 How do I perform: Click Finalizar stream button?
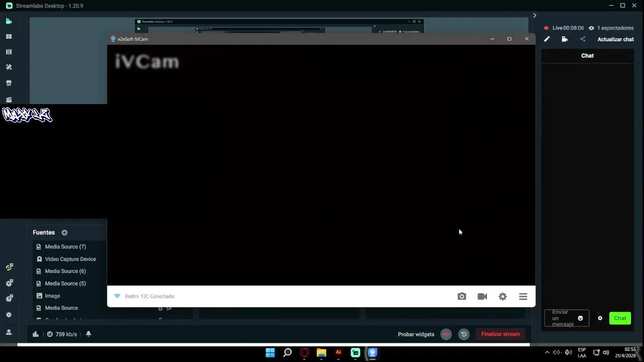(501, 334)
